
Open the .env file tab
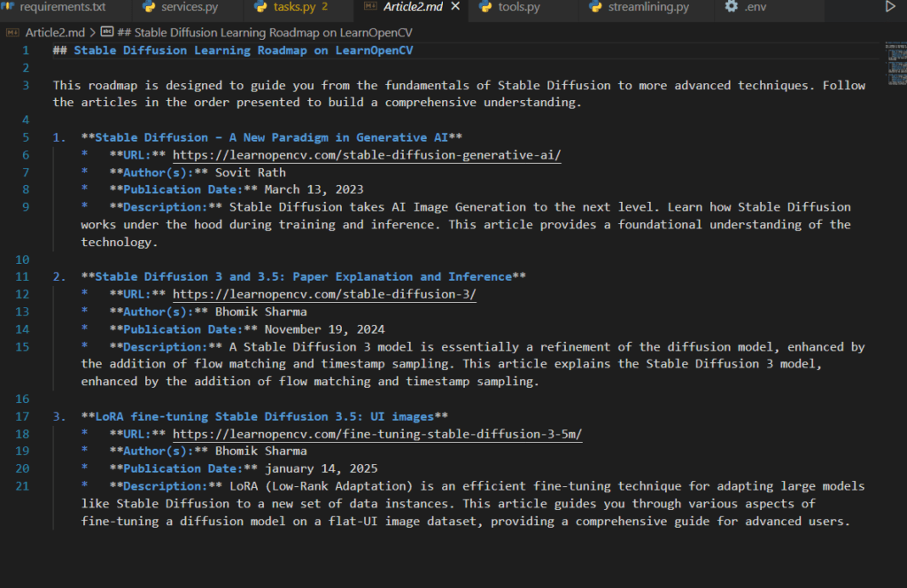[755, 7]
